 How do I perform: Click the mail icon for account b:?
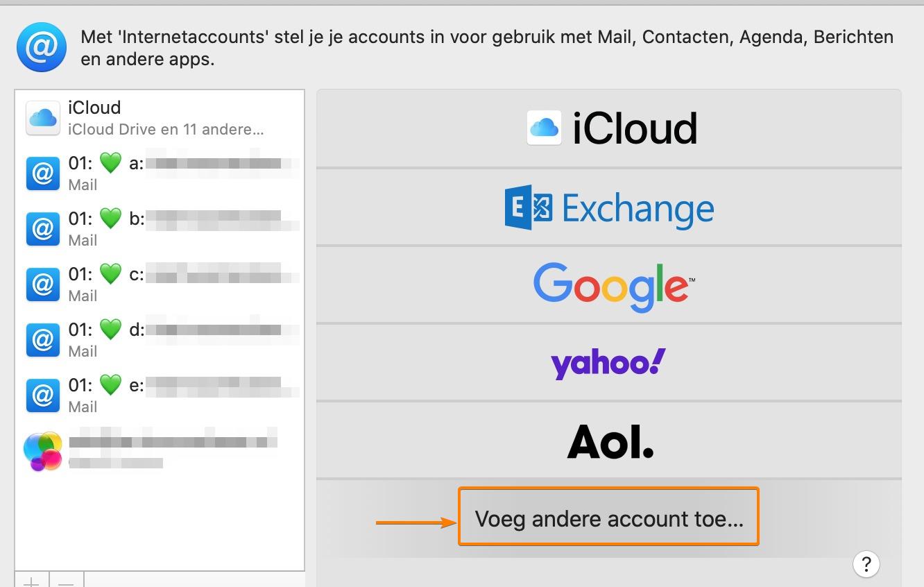pyautogui.click(x=43, y=229)
